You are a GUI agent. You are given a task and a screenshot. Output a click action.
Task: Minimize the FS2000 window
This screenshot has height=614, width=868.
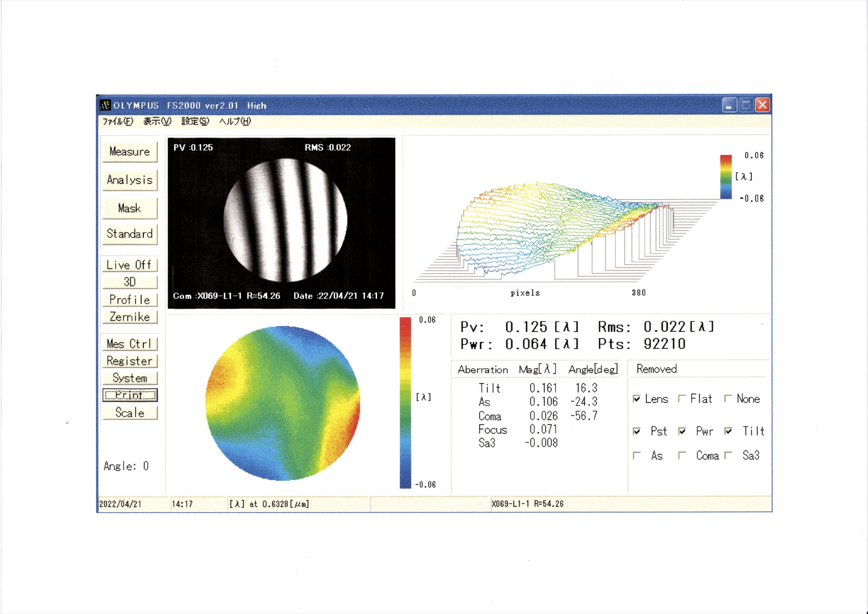click(x=729, y=105)
